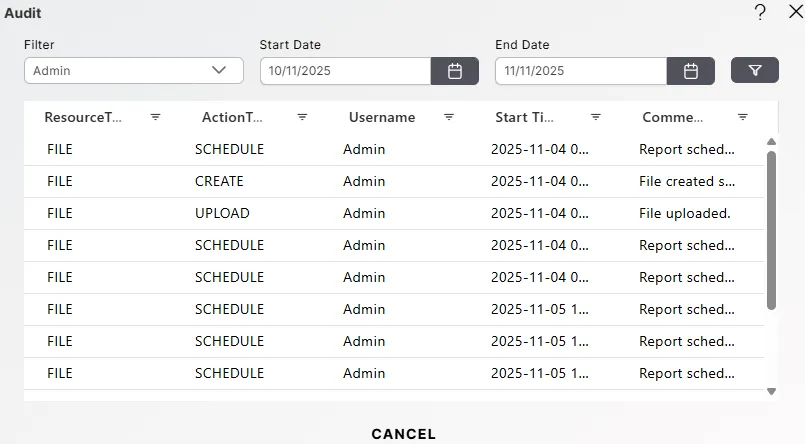Click the scrollbar down arrow
805x444 pixels.
(771, 392)
